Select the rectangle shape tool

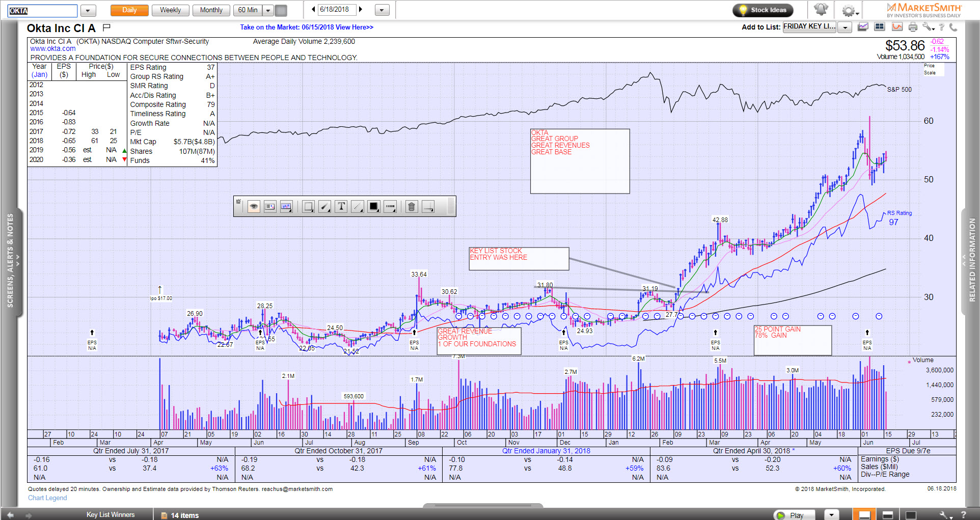pos(308,206)
